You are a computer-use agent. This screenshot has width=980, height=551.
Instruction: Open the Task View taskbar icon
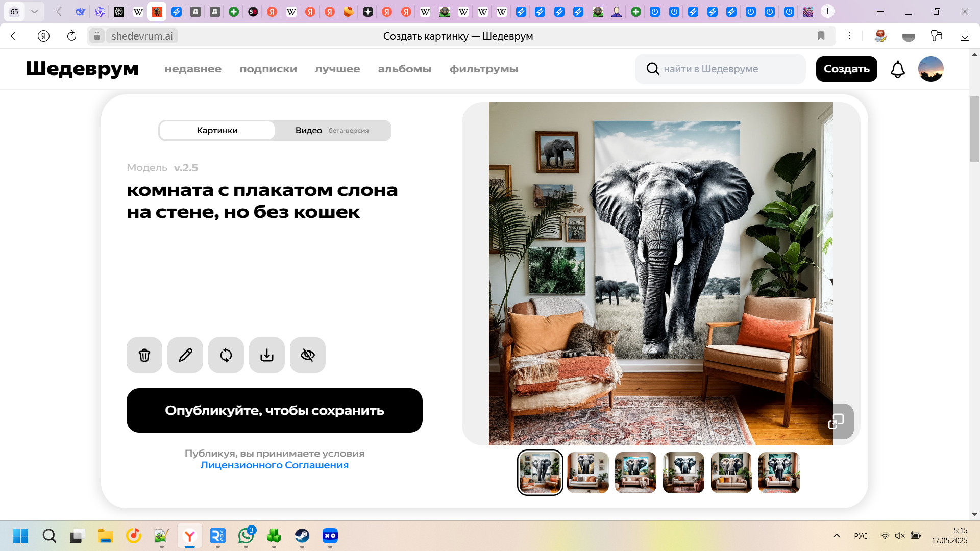(x=77, y=536)
